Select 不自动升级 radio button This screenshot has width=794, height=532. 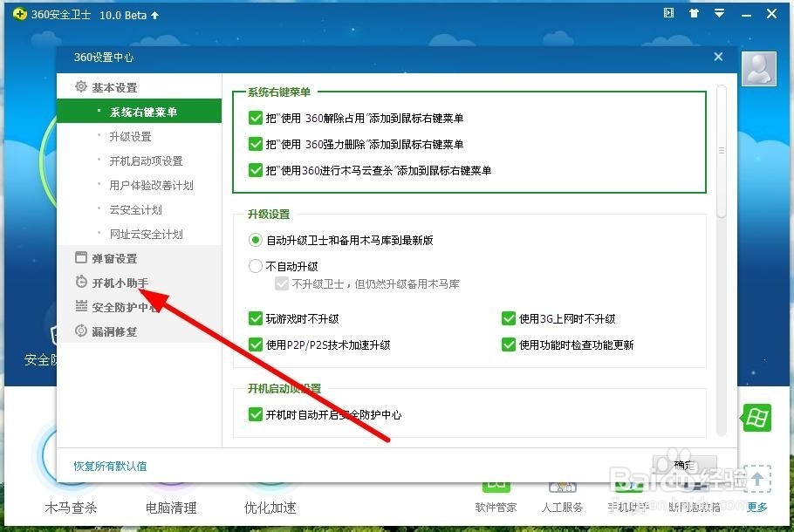tap(255, 266)
